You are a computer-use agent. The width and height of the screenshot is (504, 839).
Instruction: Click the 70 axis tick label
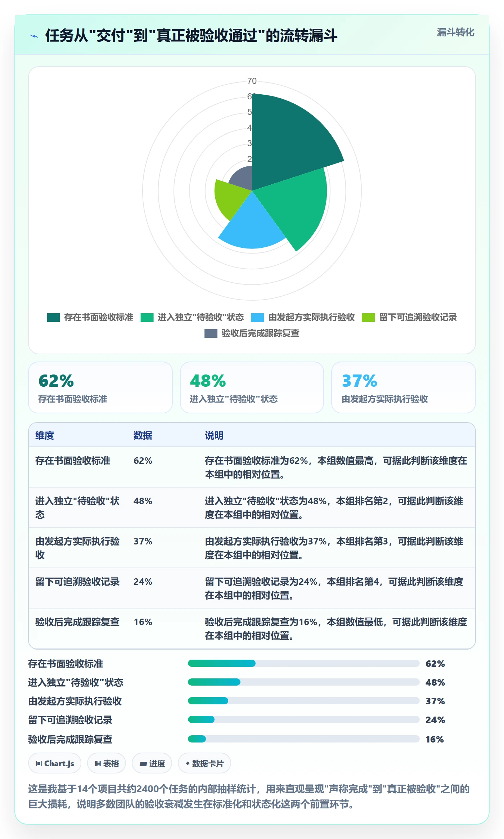[x=252, y=81]
